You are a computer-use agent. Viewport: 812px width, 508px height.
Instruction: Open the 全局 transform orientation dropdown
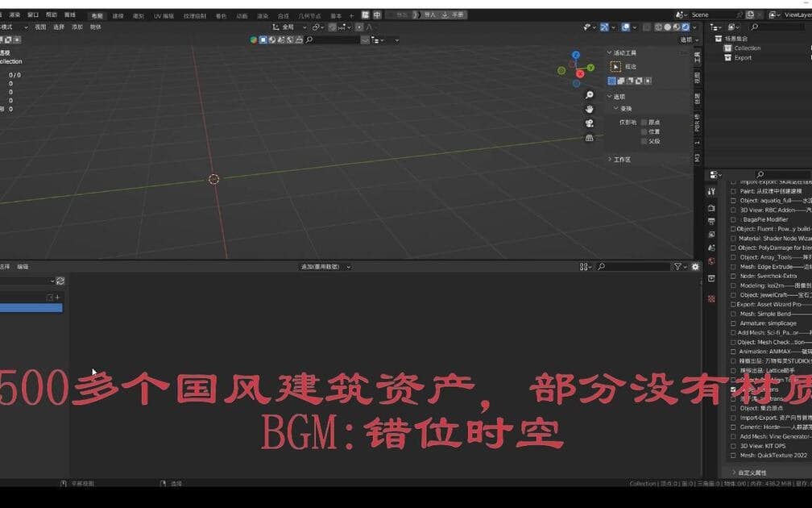pos(290,27)
